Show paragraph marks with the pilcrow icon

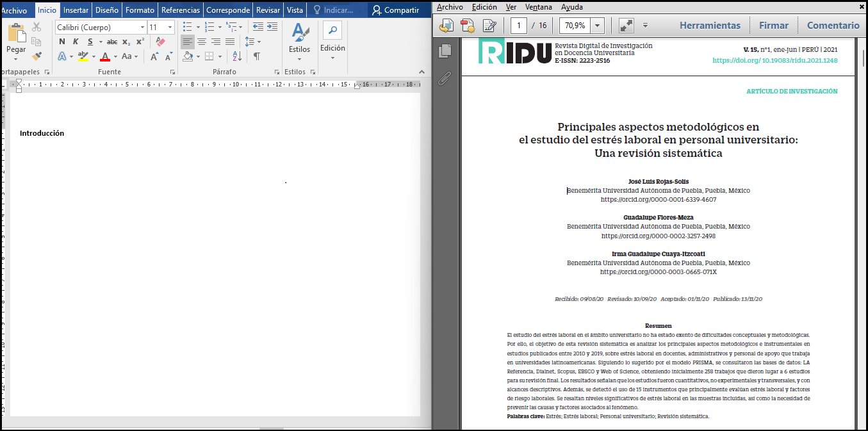257,56
